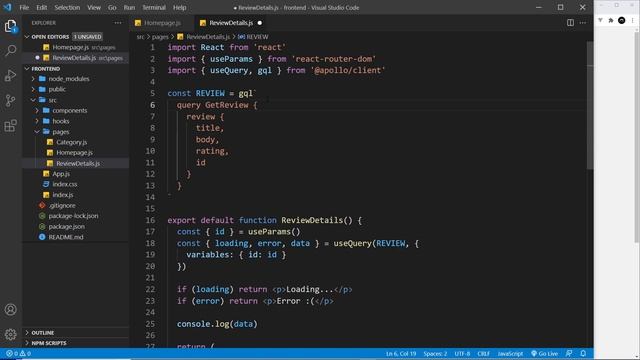Open the Explorer view in activity bar
Image resolution: width=640 pixels, height=360 pixels.
(x=11, y=26)
